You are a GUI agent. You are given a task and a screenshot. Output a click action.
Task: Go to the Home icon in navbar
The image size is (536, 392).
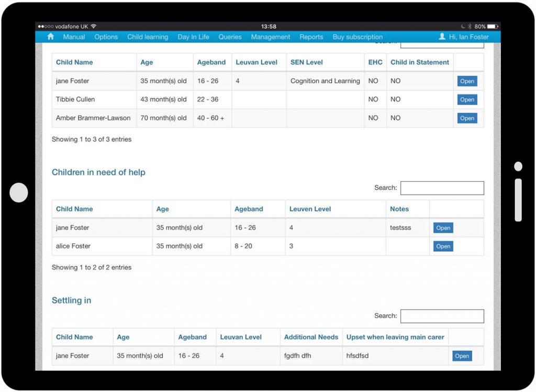(x=51, y=37)
